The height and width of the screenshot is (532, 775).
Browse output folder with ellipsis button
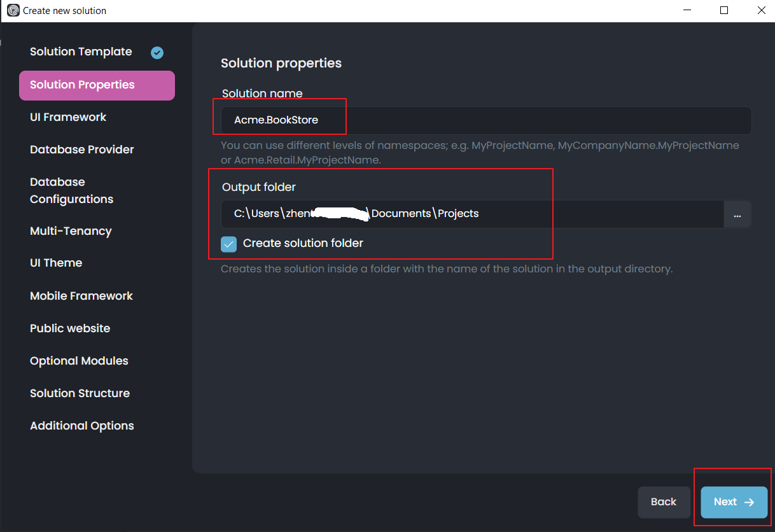(737, 214)
